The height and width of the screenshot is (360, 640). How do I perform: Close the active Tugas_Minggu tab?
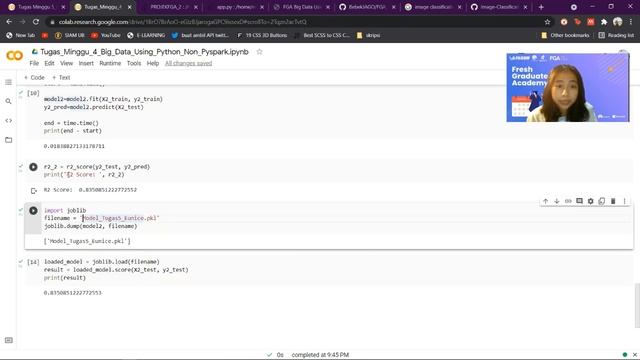(129, 7)
